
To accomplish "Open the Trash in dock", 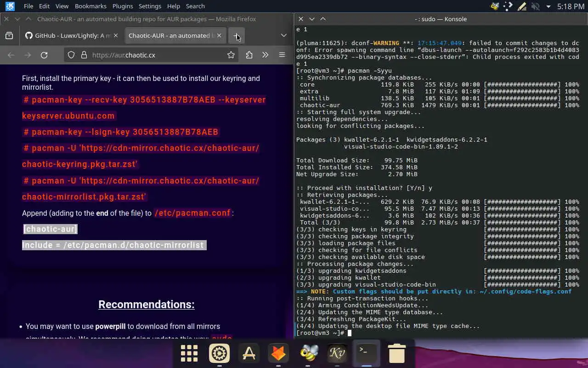I will [x=396, y=353].
